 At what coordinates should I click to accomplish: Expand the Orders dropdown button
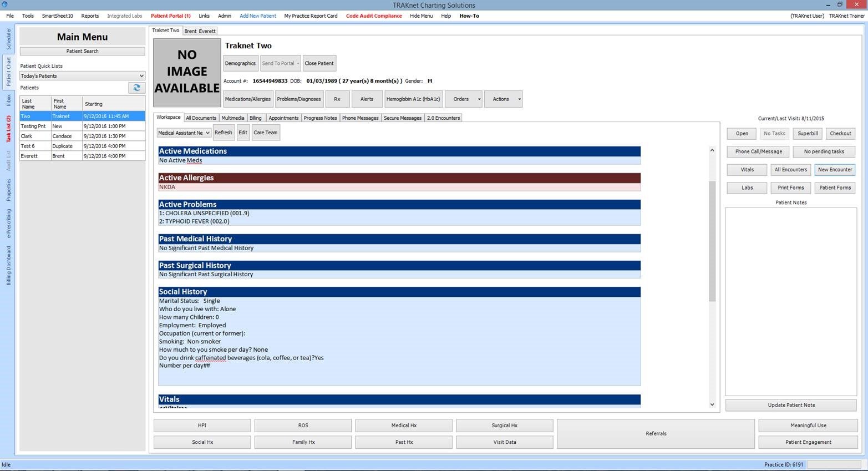pyautogui.click(x=479, y=99)
